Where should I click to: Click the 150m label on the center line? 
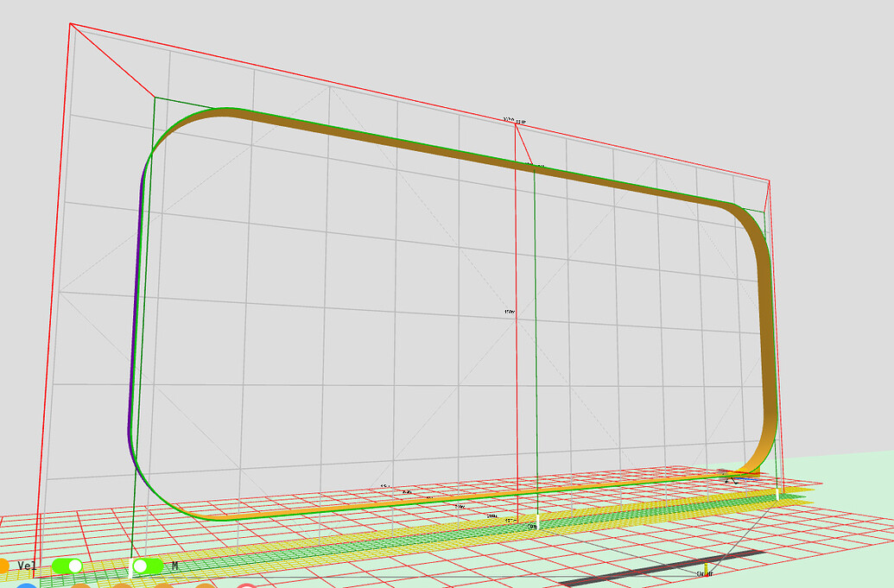pyautogui.click(x=510, y=311)
